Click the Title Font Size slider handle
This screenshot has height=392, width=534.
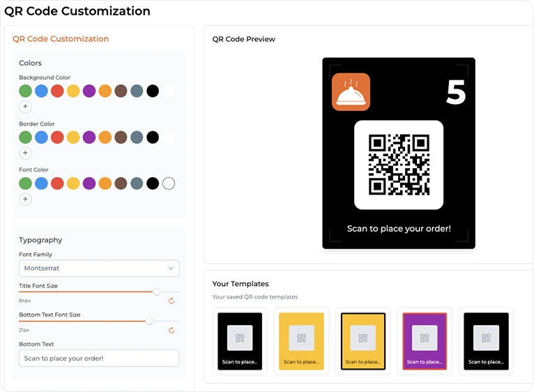coord(156,292)
